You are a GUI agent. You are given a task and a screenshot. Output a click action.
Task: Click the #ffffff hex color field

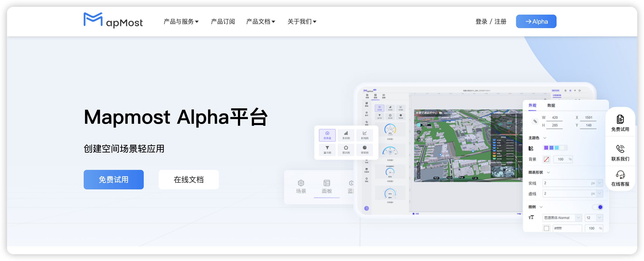click(x=567, y=228)
